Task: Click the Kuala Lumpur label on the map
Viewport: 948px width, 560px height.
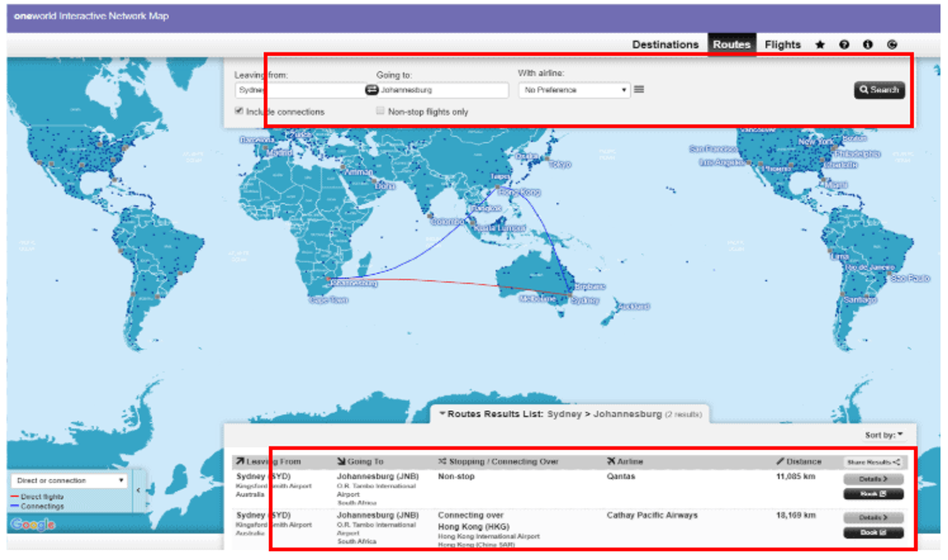Action: click(x=499, y=228)
